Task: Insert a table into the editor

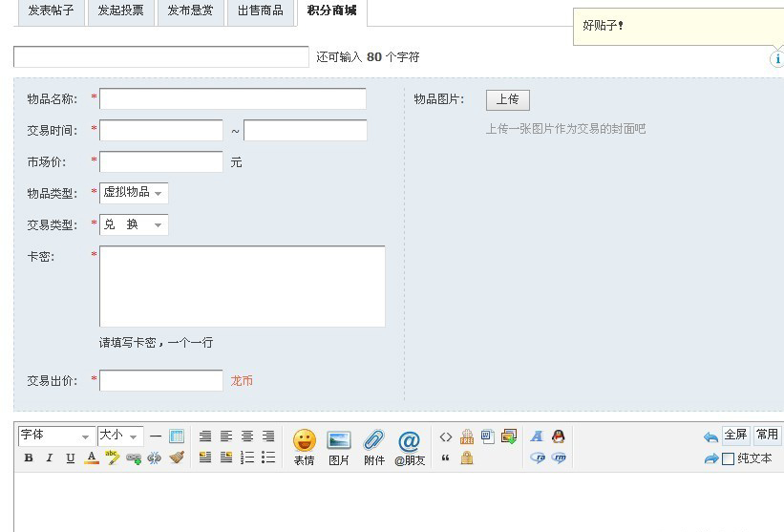Action: [177, 436]
